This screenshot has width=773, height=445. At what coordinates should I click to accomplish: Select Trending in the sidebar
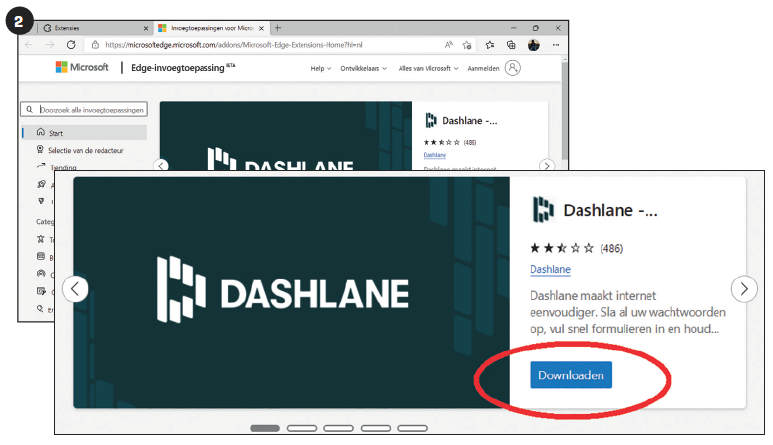coord(63,167)
